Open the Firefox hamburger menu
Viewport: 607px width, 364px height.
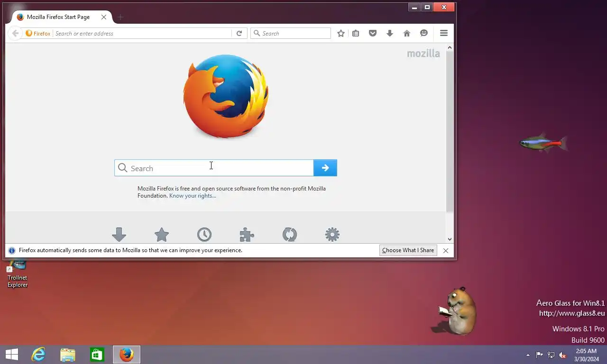[444, 33]
